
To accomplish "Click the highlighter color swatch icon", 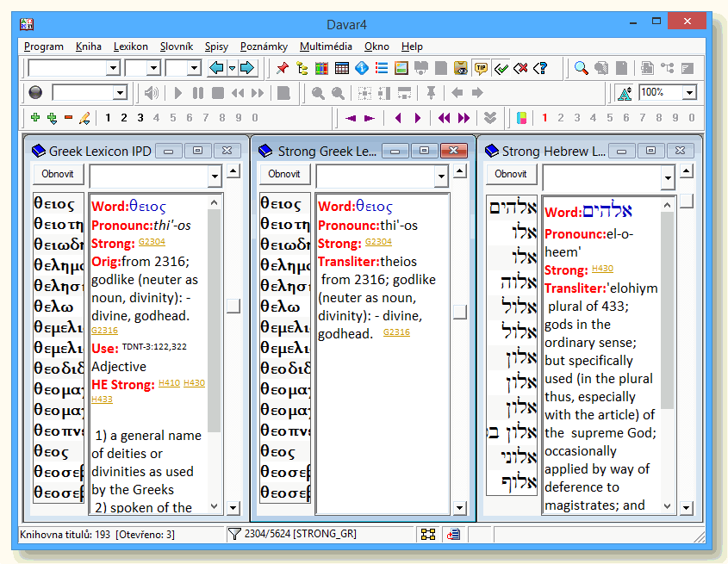I will [521, 118].
